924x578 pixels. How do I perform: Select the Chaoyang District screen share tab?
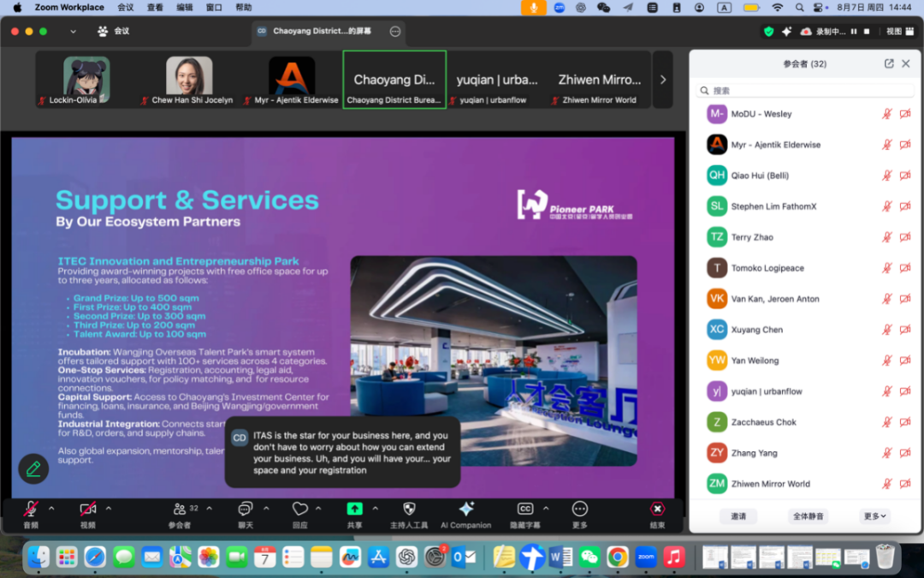[322, 32]
